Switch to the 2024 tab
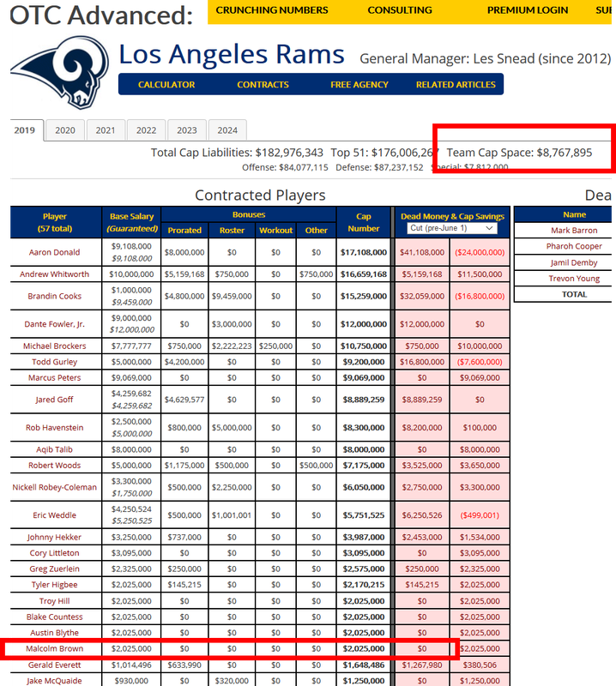This screenshot has width=616, height=686. [227, 130]
